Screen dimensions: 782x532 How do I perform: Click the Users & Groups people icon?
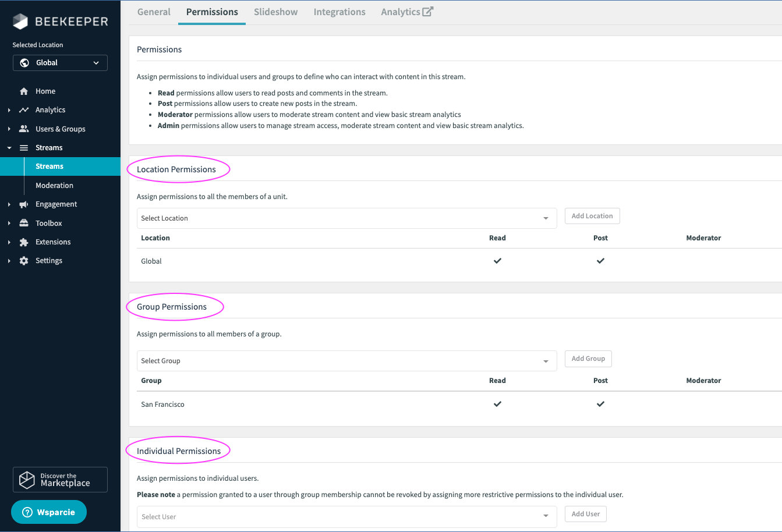[x=24, y=129]
